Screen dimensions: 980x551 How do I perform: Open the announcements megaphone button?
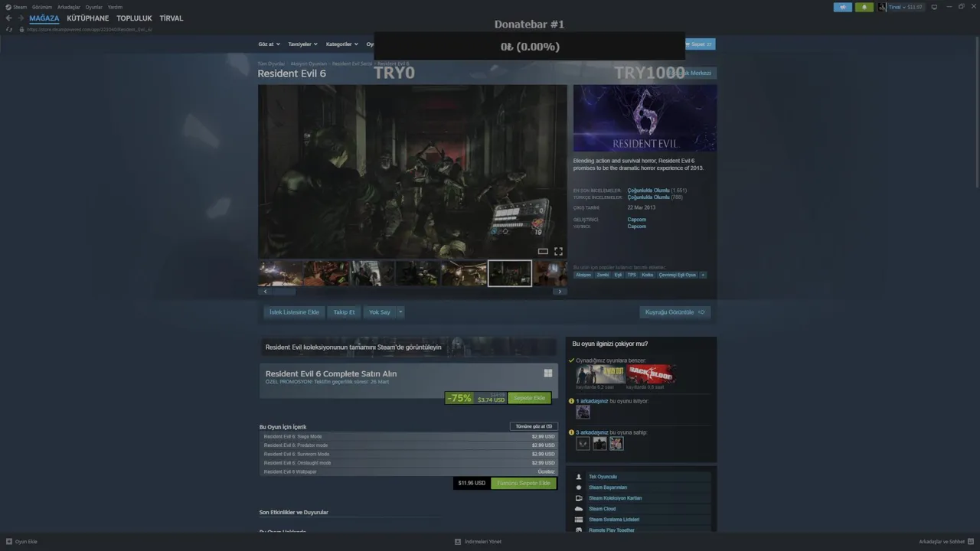click(x=842, y=7)
